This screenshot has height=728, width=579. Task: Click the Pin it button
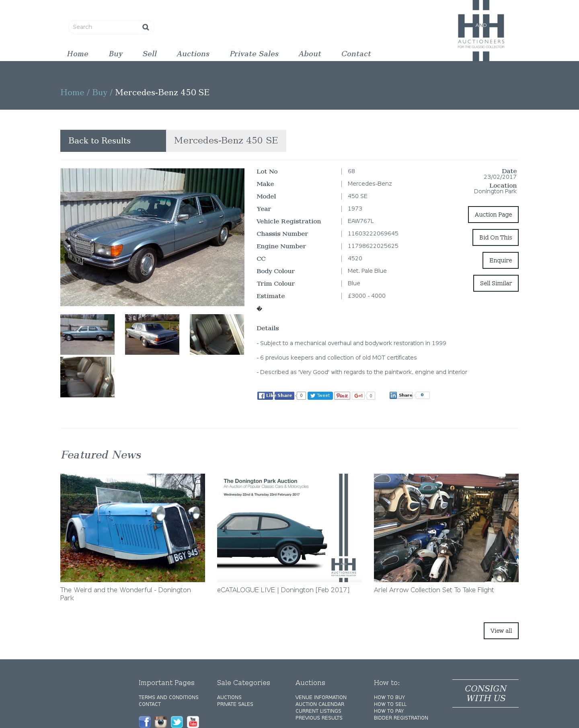click(342, 396)
